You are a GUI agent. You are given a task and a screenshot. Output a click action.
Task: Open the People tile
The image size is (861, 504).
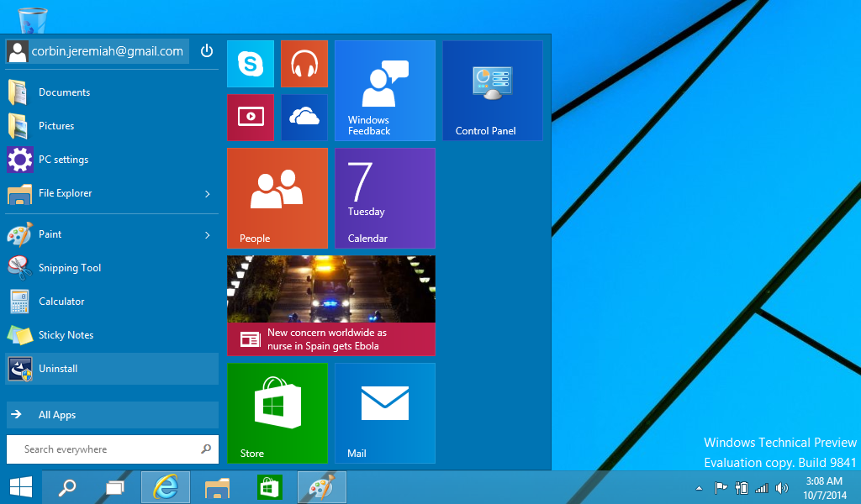(277, 198)
